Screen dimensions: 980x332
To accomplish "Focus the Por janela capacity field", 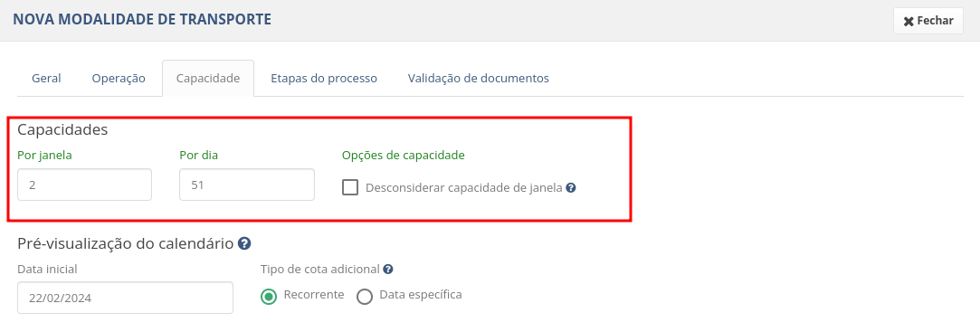I will click(84, 185).
